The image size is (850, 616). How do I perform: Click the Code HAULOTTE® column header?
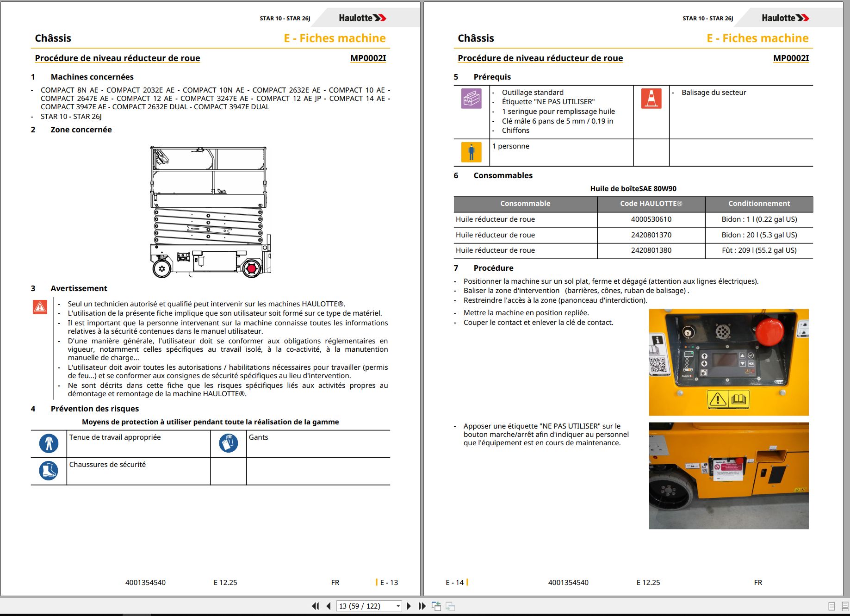click(x=651, y=204)
